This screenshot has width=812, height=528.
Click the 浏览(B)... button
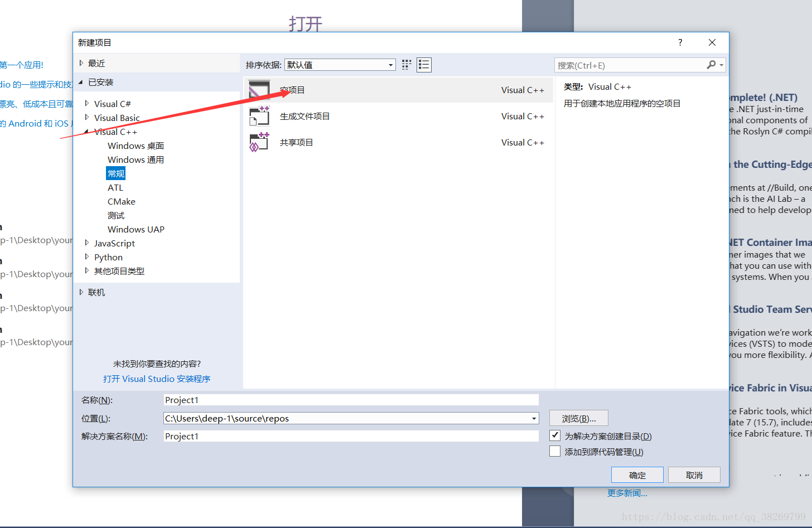(x=579, y=418)
